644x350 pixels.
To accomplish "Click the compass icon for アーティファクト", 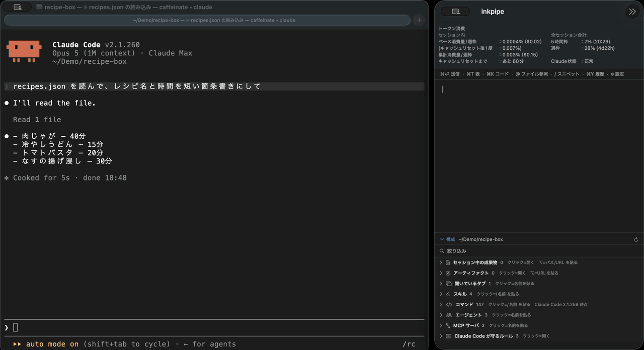I will [448, 273].
